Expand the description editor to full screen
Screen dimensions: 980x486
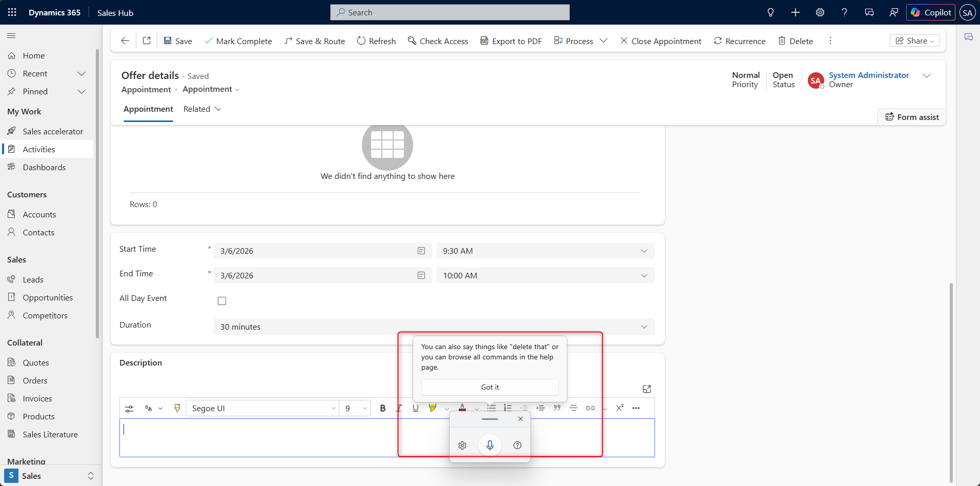coord(646,389)
